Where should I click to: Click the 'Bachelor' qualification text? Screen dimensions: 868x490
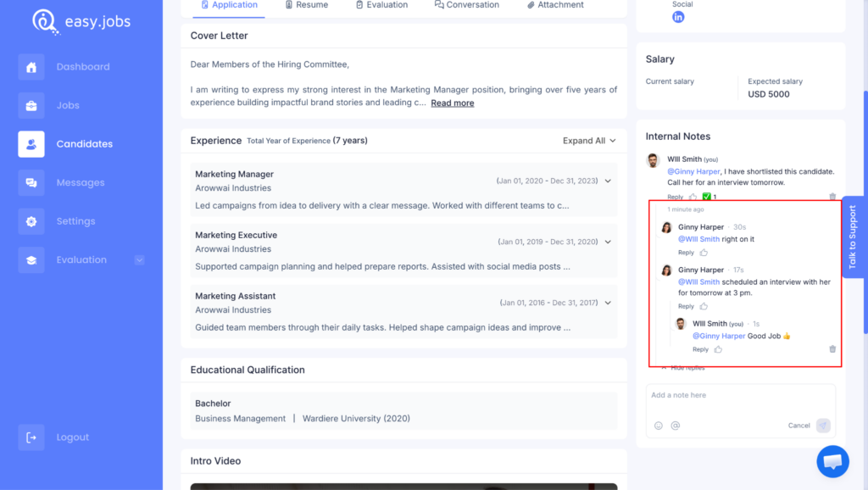tap(213, 404)
